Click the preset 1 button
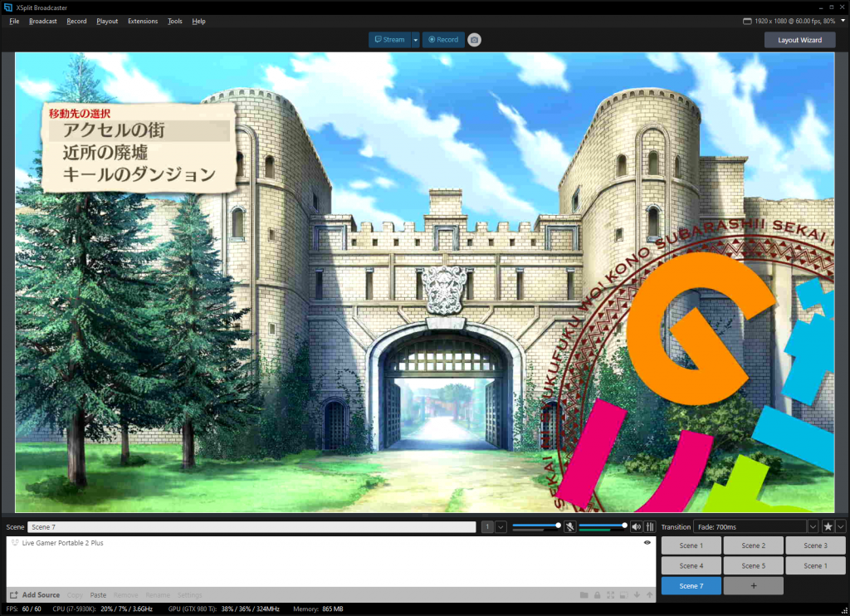 click(x=487, y=526)
